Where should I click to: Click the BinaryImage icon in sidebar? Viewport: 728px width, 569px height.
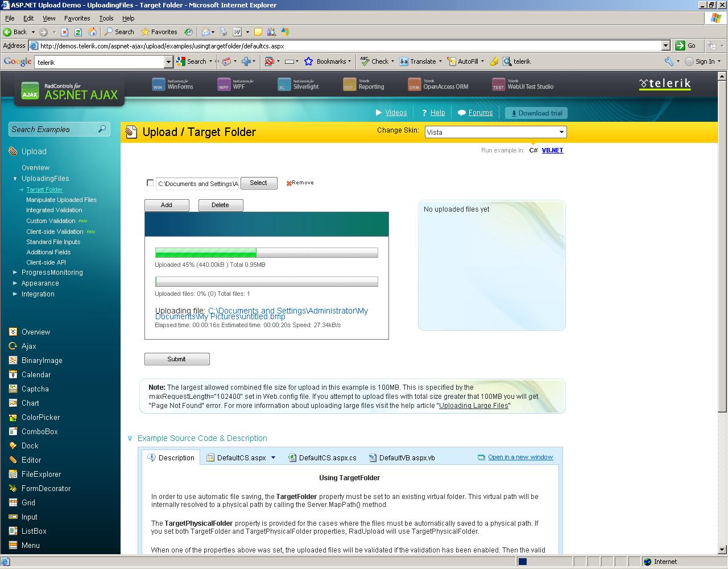(13, 360)
